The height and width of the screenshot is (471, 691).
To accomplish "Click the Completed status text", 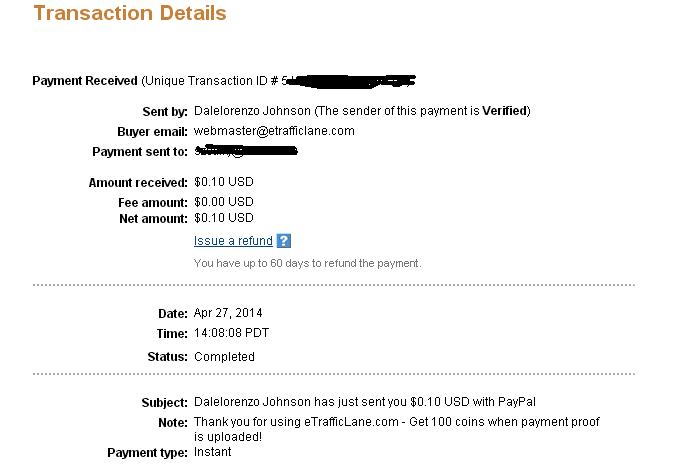I will pyautogui.click(x=224, y=356).
